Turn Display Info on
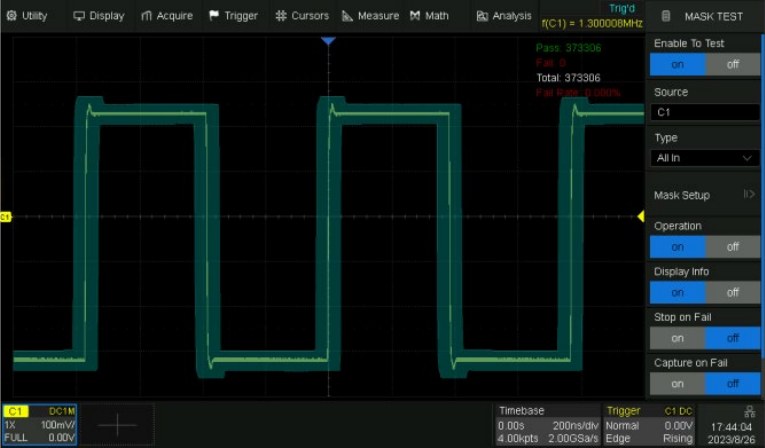The image size is (765, 448). tap(677, 292)
